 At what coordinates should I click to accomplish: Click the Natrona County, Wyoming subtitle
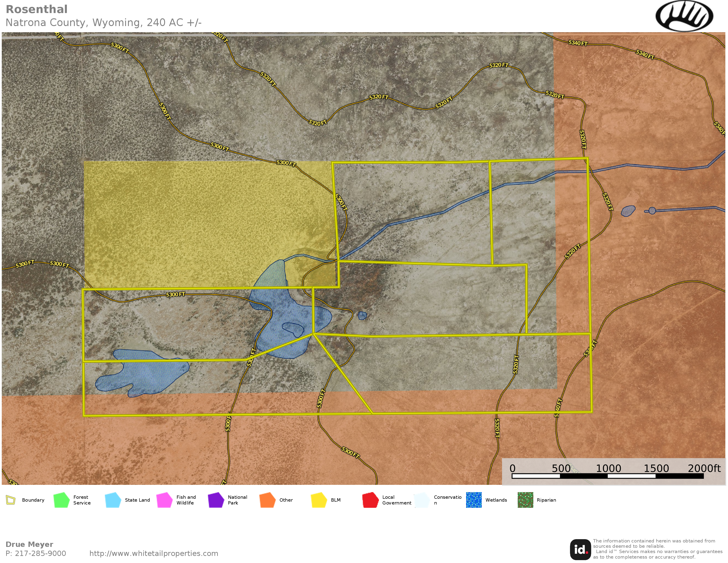[104, 23]
